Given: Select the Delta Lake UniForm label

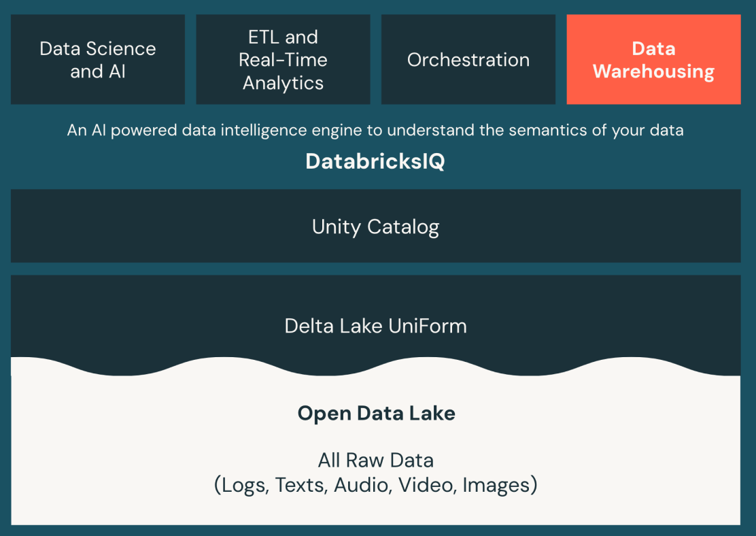Looking at the screenshot, I should (375, 326).
